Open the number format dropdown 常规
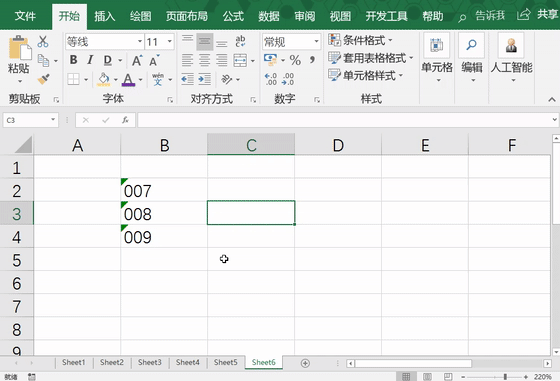This screenshot has width=560, height=381. coord(316,42)
